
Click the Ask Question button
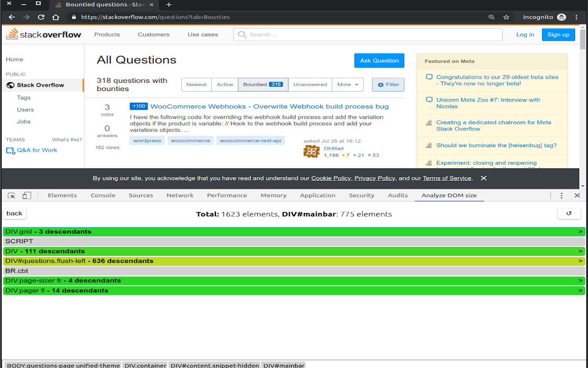point(379,61)
